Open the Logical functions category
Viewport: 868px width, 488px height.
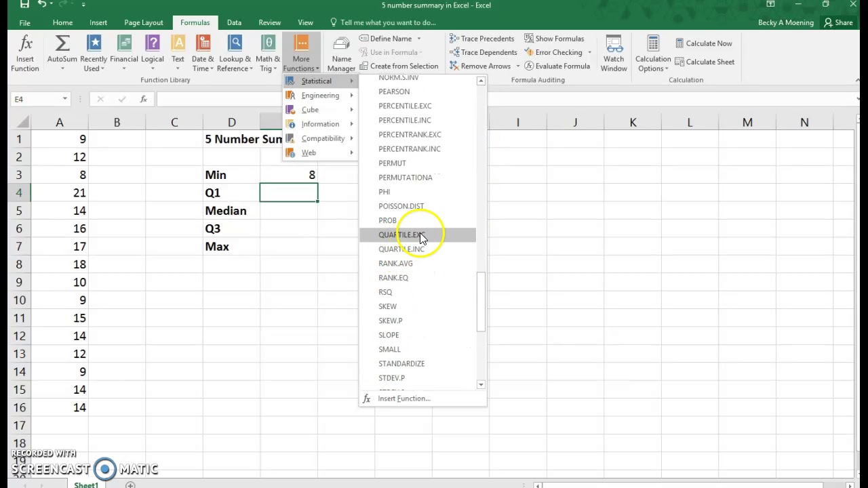153,54
